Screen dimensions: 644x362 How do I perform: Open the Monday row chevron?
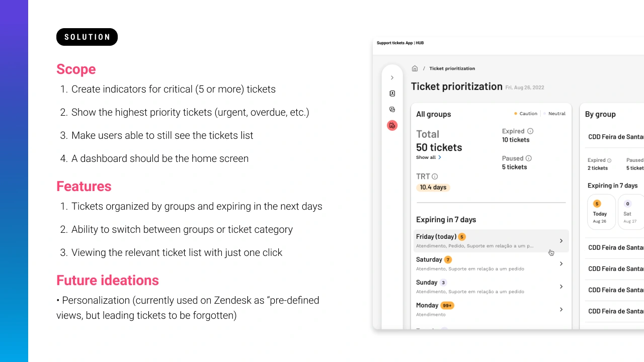(x=561, y=310)
